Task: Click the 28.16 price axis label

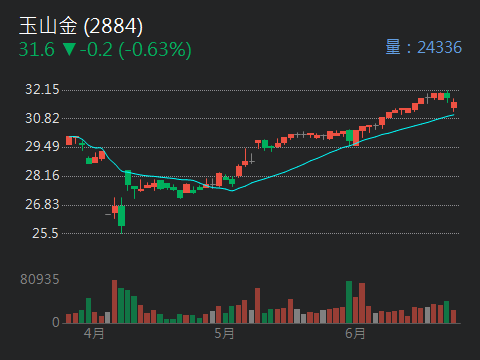Action: click(x=42, y=175)
